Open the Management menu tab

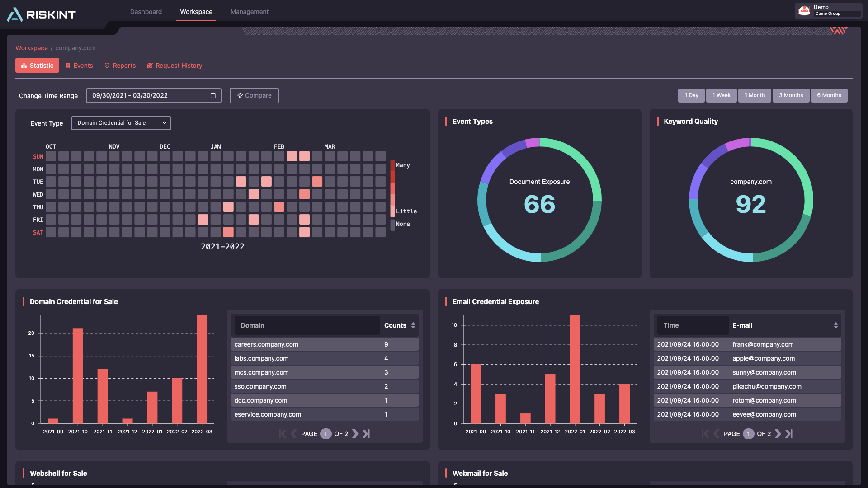coord(249,12)
